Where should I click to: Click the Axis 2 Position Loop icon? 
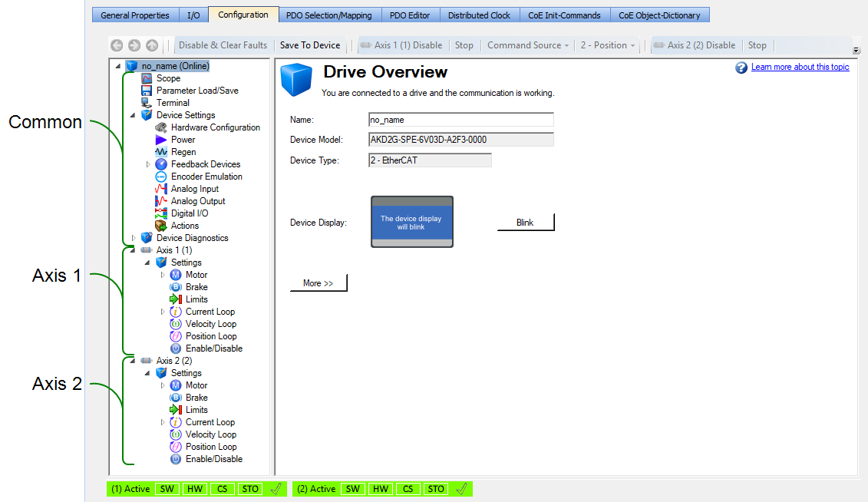(x=176, y=447)
